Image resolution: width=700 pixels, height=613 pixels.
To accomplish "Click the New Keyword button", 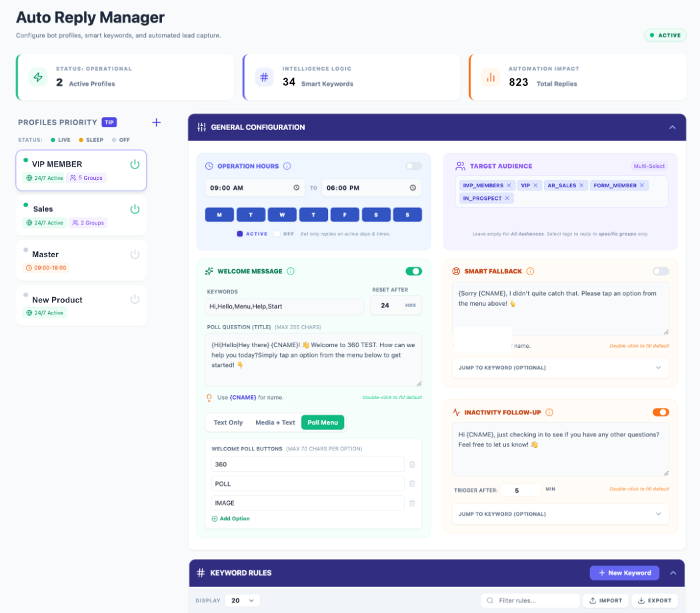I will [624, 572].
